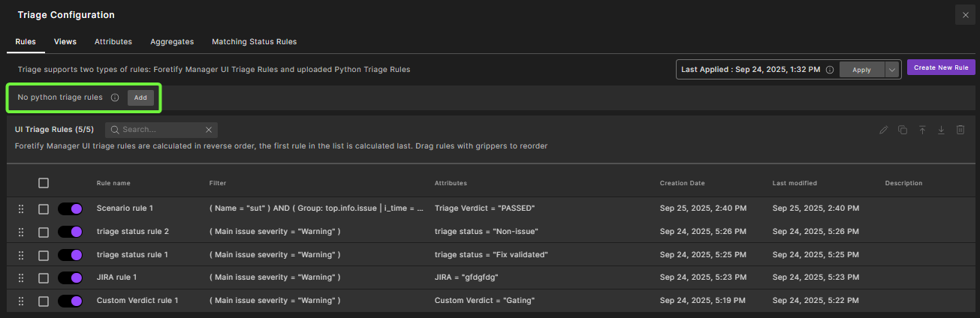This screenshot has width=980, height=318.
Task: Click info icon next to Last Applied date
Action: 830,70
